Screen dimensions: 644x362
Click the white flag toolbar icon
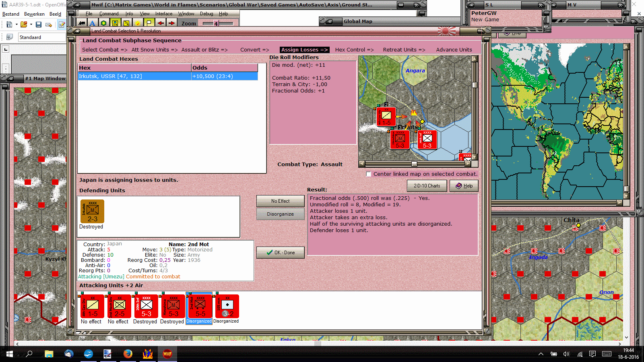point(149,23)
